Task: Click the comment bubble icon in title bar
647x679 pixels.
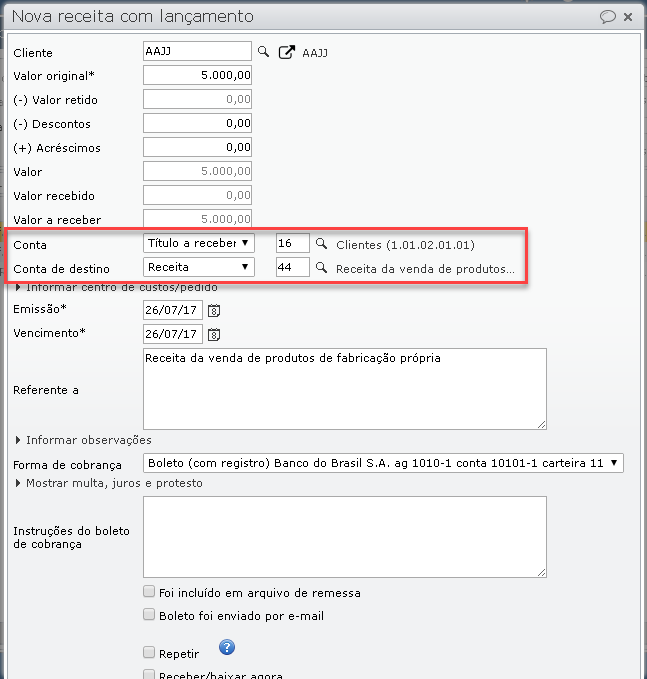Action: click(608, 17)
